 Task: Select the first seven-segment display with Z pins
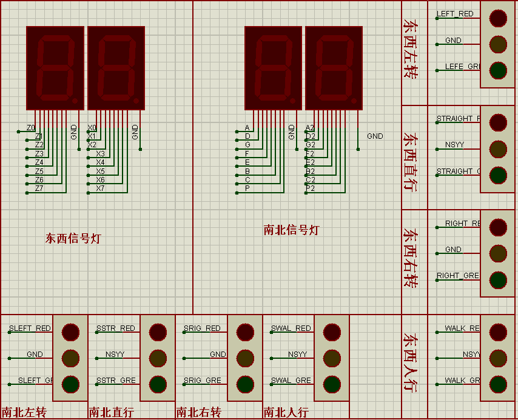coord(55,68)
